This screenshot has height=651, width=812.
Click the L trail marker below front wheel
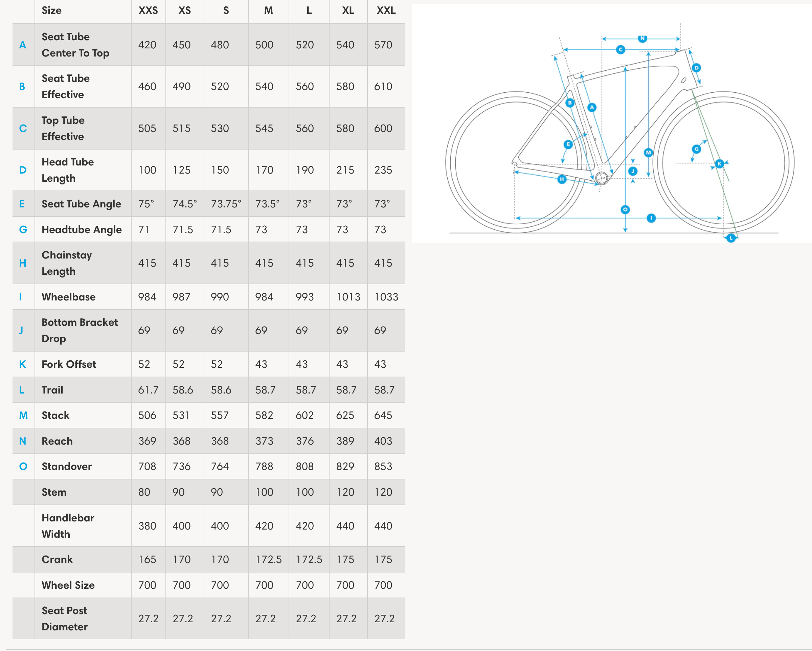click(731, 238)
